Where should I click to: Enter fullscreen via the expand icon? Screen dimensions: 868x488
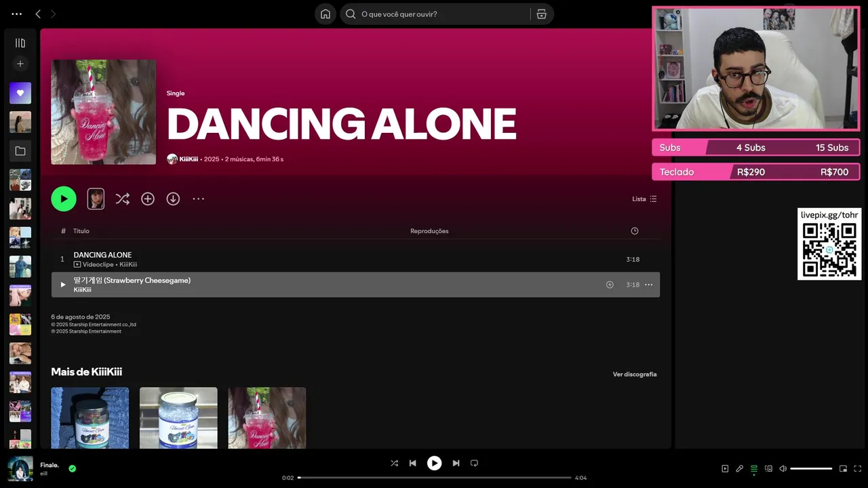[x=857, y=468]
